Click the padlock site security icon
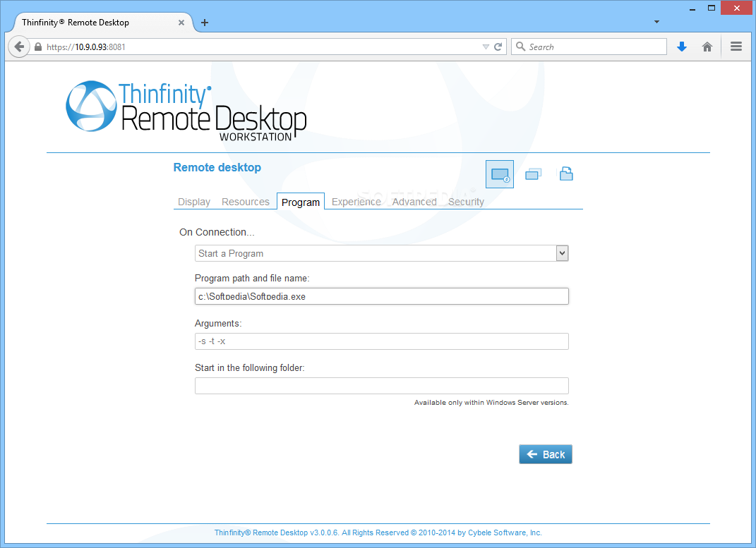The image size is (756, 548). (x=38, y=47)
